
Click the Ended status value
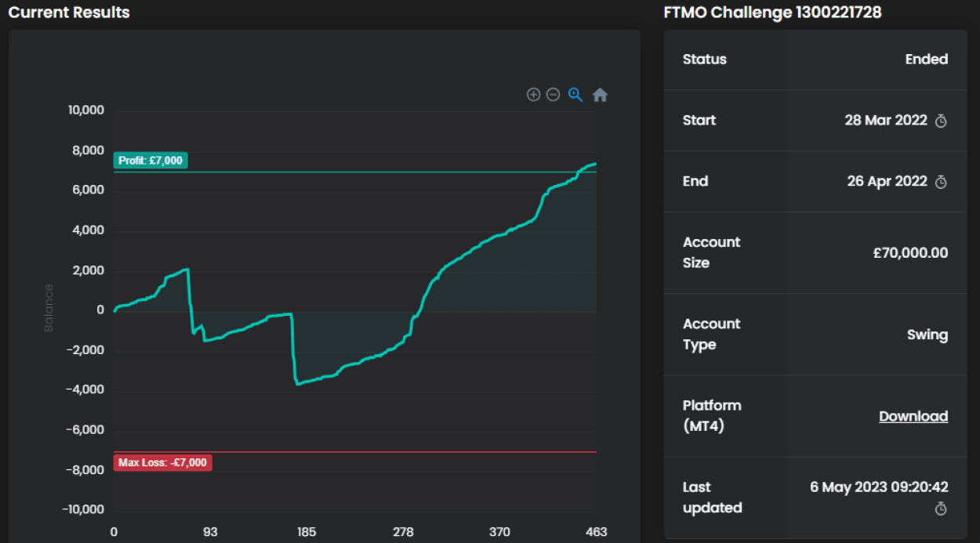(926, 60)
